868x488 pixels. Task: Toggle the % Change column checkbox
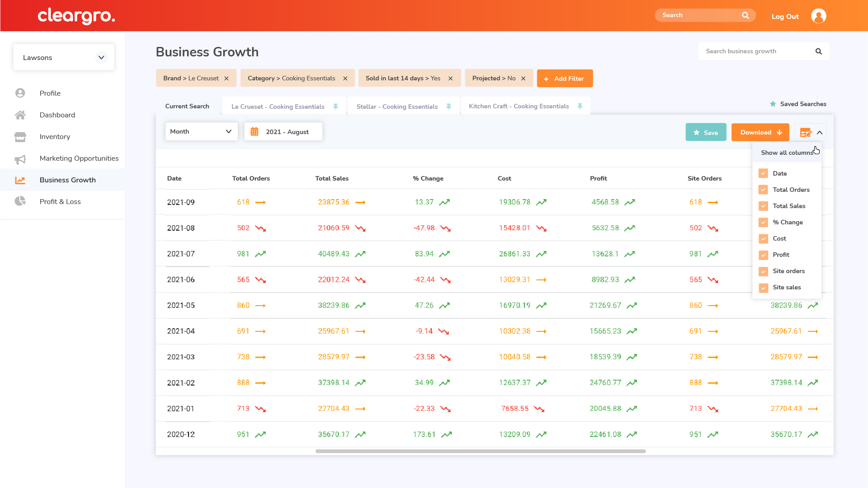coord(763,223)
